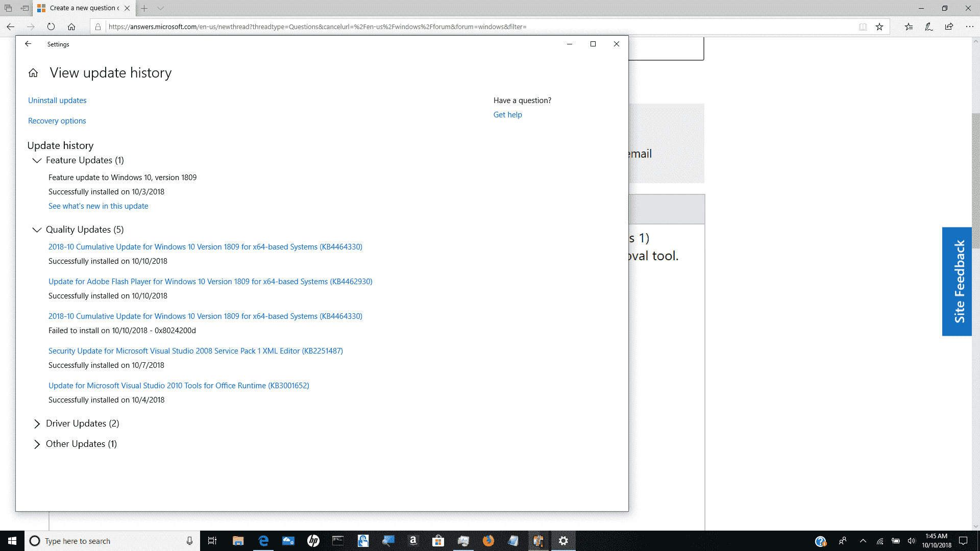Viewport: 980px width, 551px height.
Task: Click See what's new in this update
Action: click(98, 206)
